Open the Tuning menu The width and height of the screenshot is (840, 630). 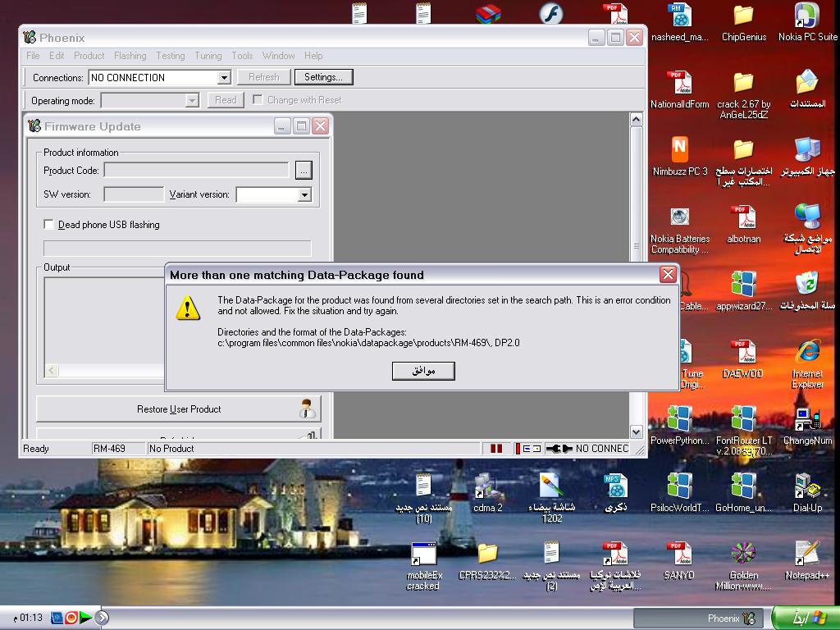[208, 56]
